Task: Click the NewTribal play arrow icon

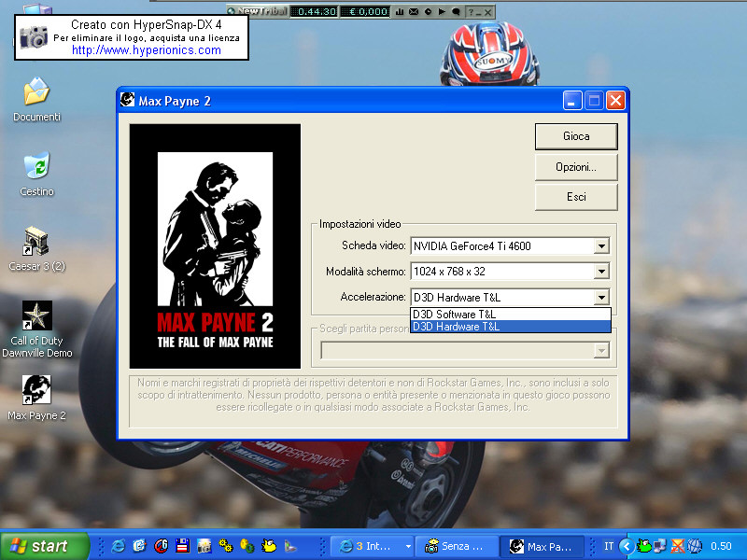Action: tap(442, 11)
